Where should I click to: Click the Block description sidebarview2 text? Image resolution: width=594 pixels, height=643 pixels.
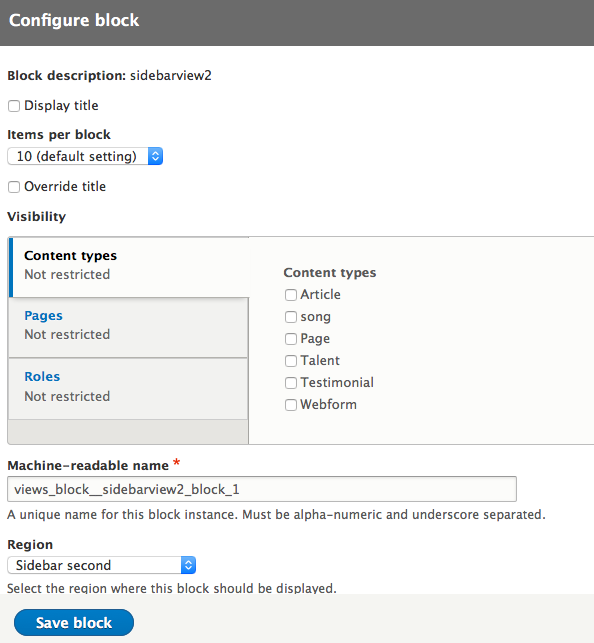(109, 75)
